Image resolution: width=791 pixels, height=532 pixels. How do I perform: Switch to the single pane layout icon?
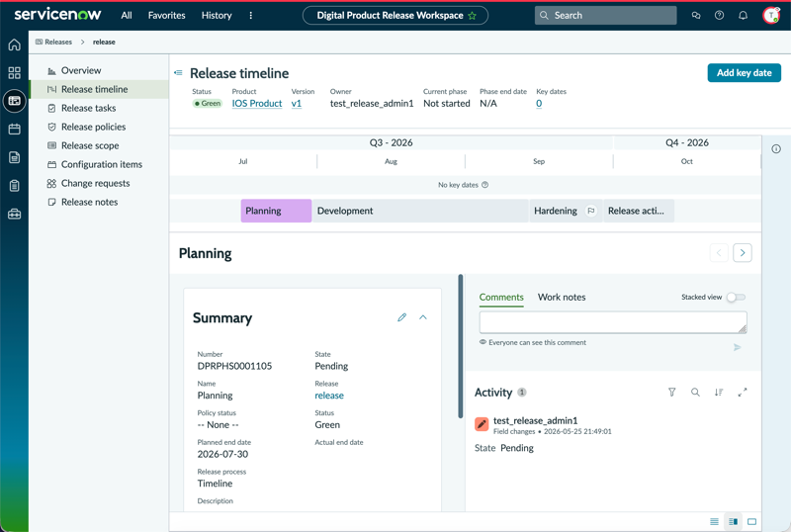pos(751,521)
